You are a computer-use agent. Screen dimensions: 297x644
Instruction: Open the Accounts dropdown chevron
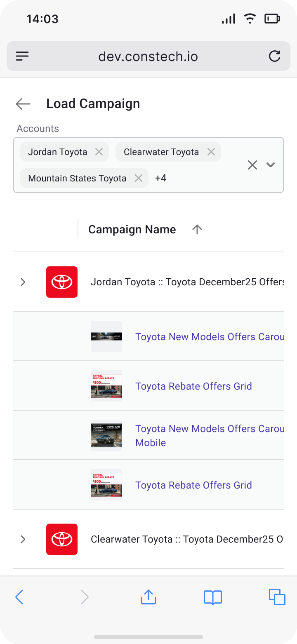[271, 165]
